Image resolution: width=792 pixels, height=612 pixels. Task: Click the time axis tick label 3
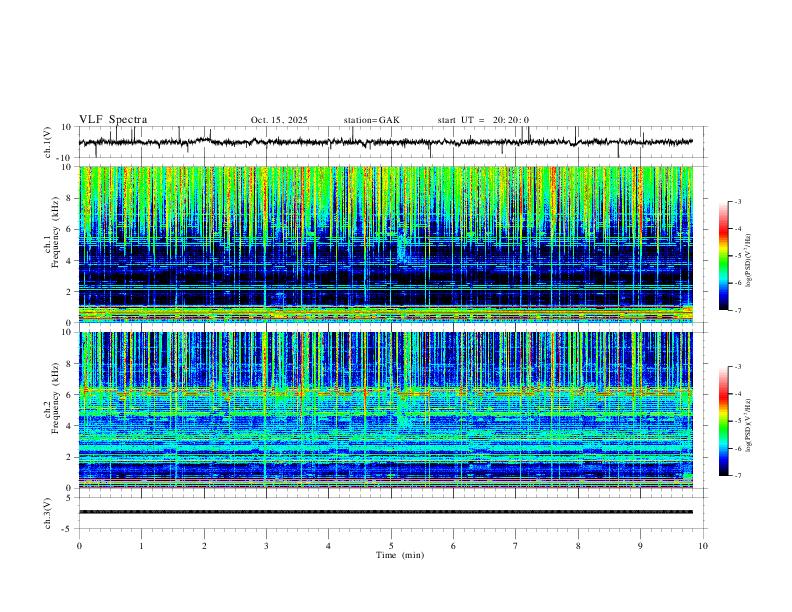coord(266,546)
